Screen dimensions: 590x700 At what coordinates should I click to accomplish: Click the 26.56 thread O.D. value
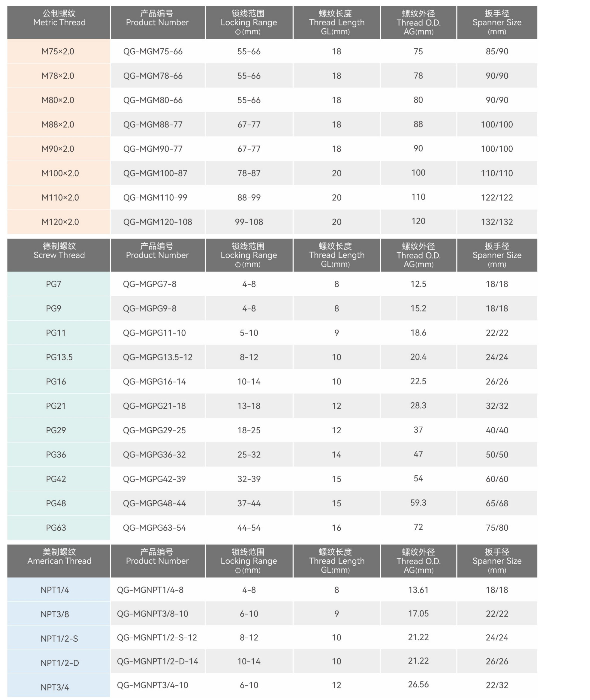click(x=418, y=684)
